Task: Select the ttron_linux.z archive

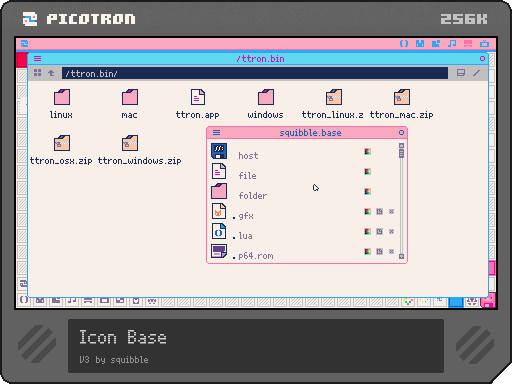Action: coord(334,97)
